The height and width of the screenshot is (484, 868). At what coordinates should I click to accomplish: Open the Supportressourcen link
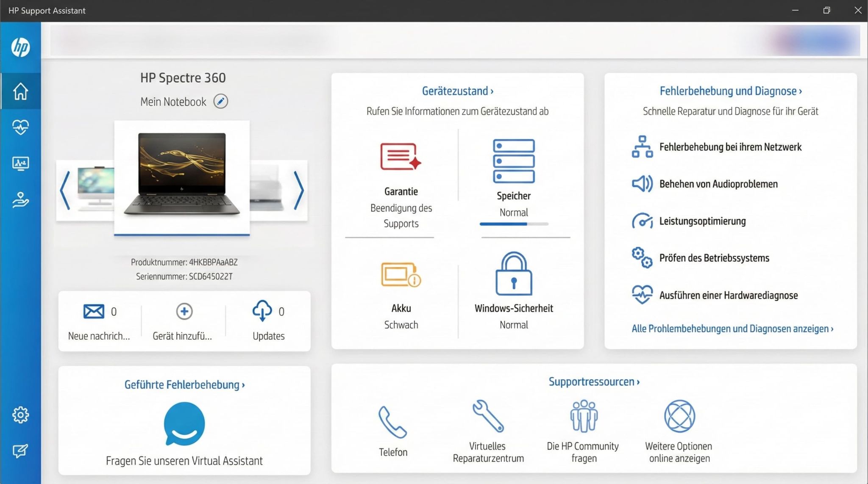pyautogui.click(x=594, y=382)
